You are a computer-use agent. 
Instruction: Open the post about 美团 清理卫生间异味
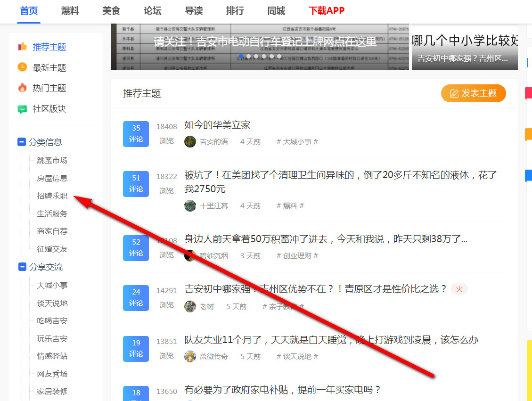pyautogui.click(x=341, y=182)
